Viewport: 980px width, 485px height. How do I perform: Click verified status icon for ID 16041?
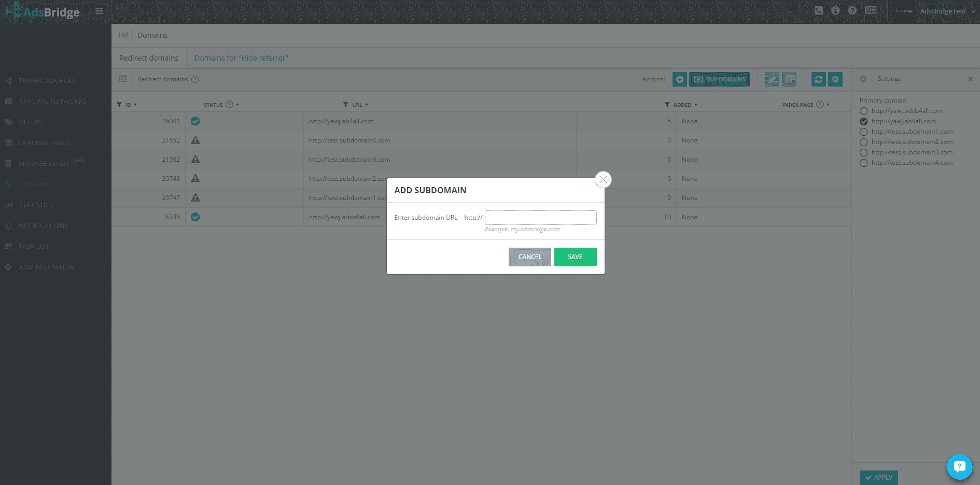click(x=195, y=121)
